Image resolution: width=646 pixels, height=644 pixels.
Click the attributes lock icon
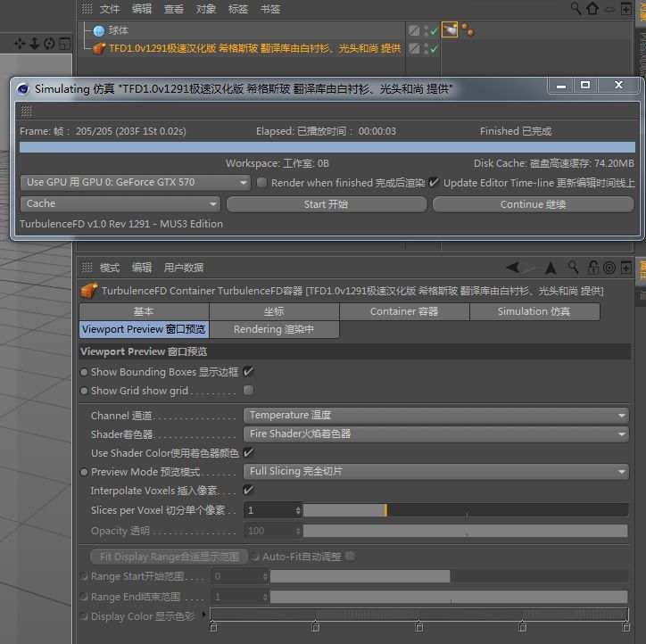pos(593,268)
